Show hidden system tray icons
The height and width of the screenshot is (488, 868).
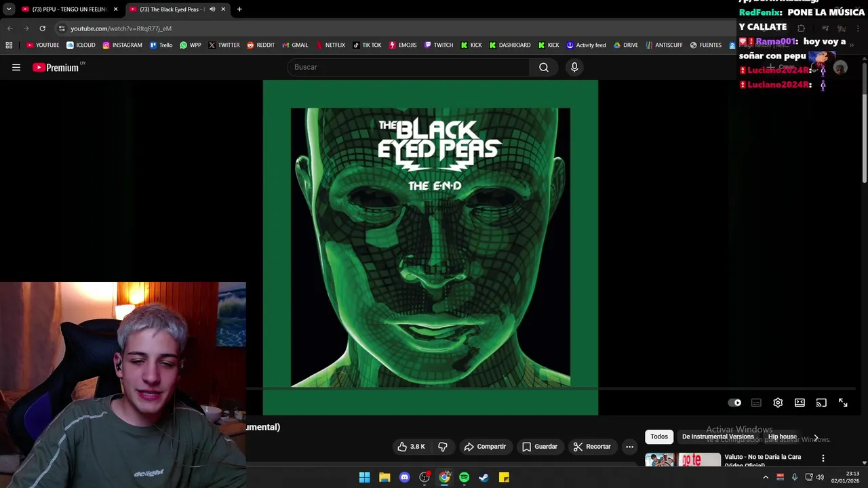(766, 477)
